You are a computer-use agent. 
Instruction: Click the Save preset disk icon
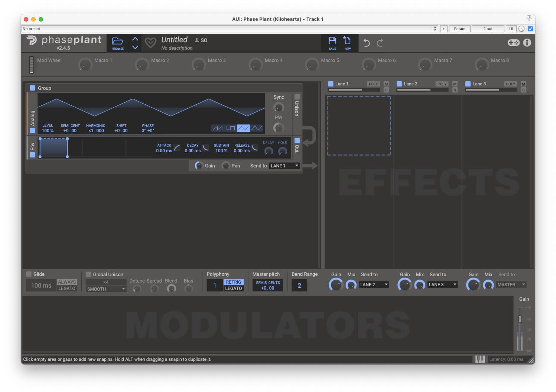click(x=332, y=41)
